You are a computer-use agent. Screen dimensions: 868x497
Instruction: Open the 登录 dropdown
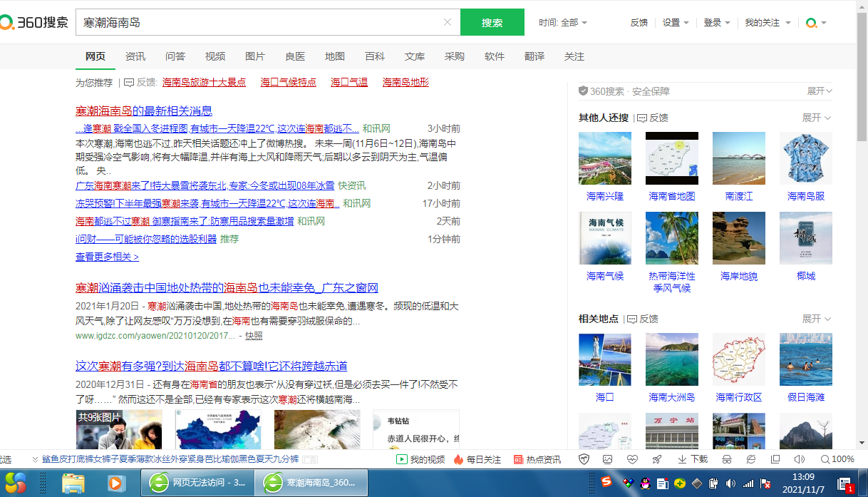click(x=717, y=23)
